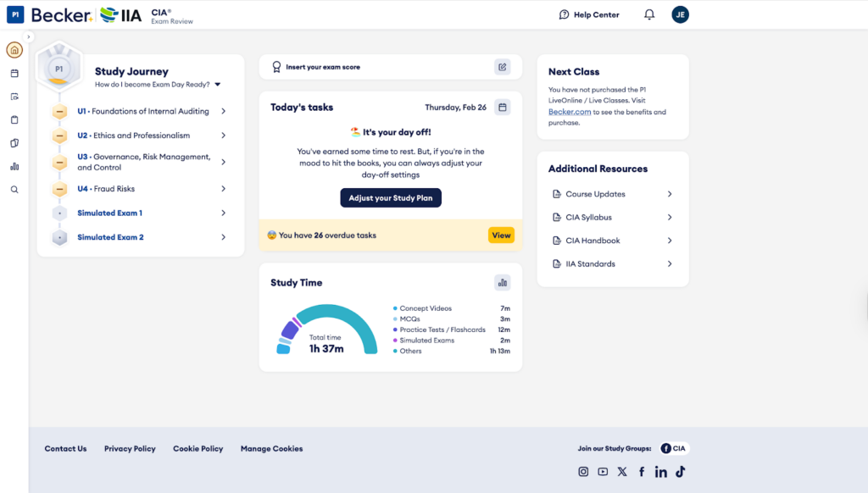Click the notifications bell icon

[649, 14]
